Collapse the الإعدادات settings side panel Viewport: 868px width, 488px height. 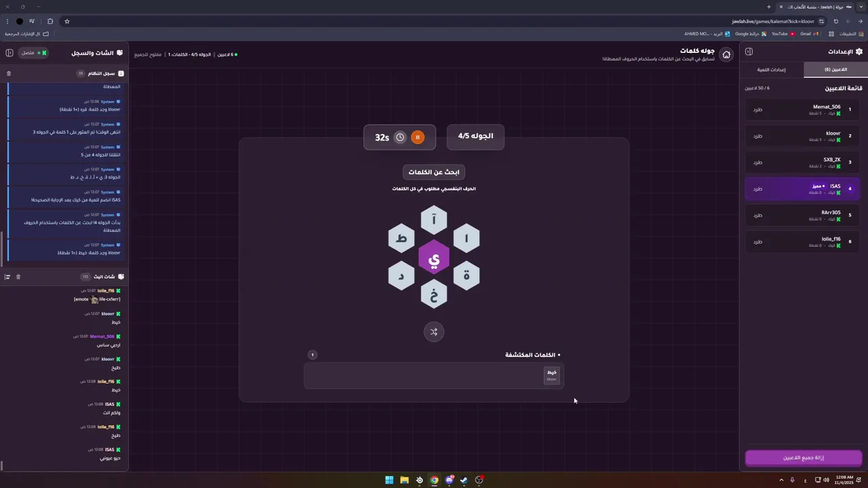pyautogui.click(x=749, y=52)
